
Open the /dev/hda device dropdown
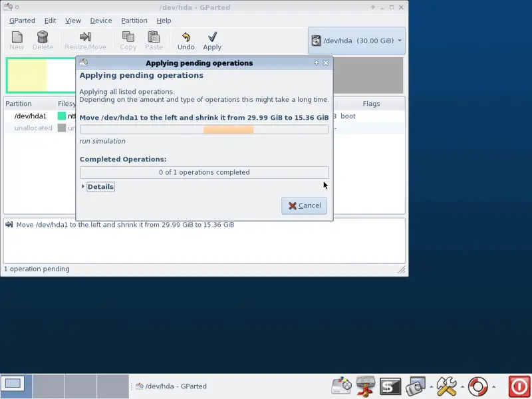pos(356,41)
